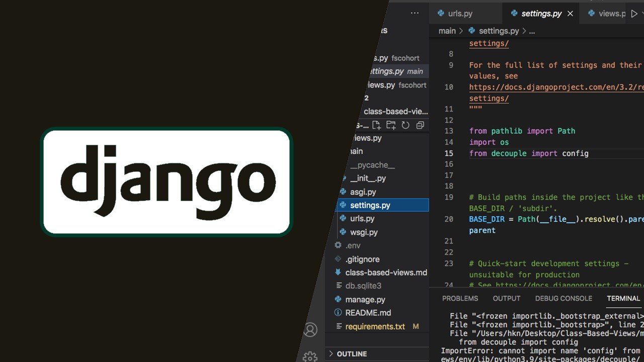Open __init__.py in the file tree
The image size is (644, 362).
(x=368, y=178)
